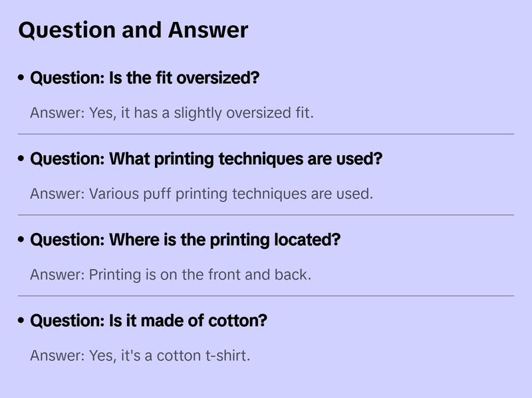Click the divider below the front and back answer
This screenshot has width=532, height=398.
coord(266,296)
